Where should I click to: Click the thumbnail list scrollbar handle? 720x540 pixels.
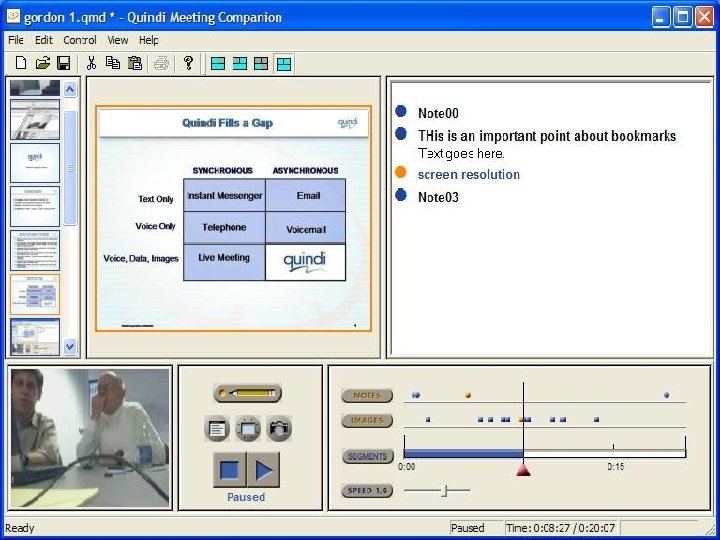pyautogui.click(x=70, y=168)
